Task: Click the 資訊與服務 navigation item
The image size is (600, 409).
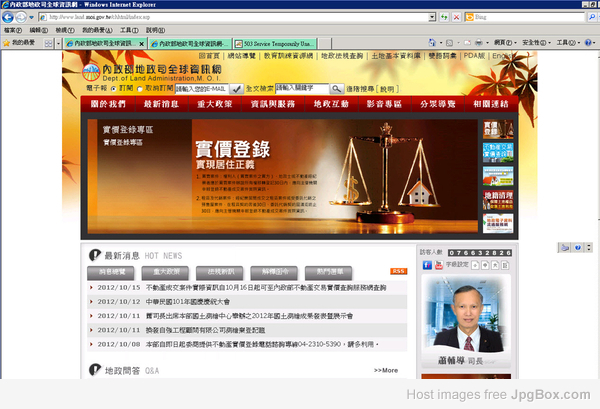Action: (x=273, y=104)
